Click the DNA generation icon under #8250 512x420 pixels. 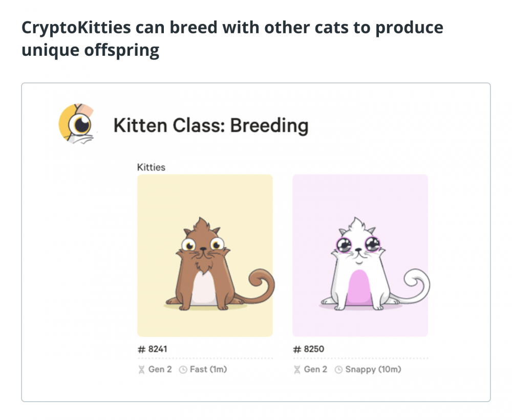coord(297,370)
